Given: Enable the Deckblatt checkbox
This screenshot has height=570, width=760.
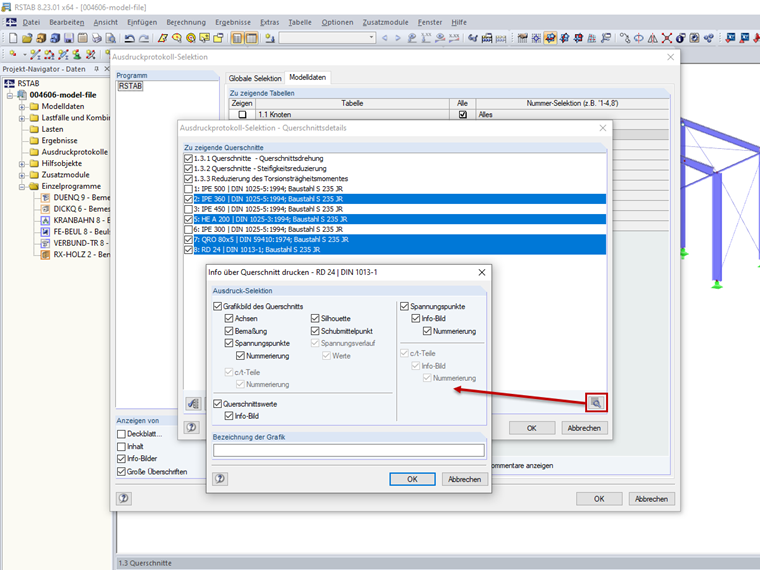Looking at the screenshot, I should point(121,434).
